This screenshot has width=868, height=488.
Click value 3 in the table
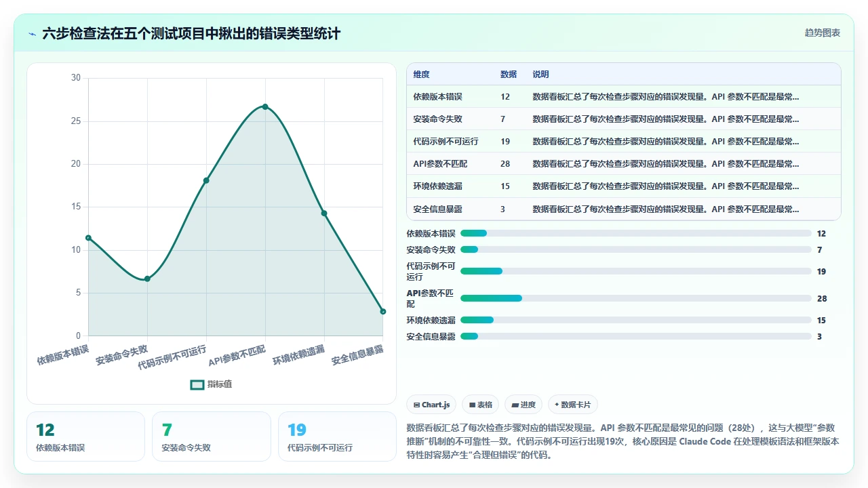[x=502, y=209]
